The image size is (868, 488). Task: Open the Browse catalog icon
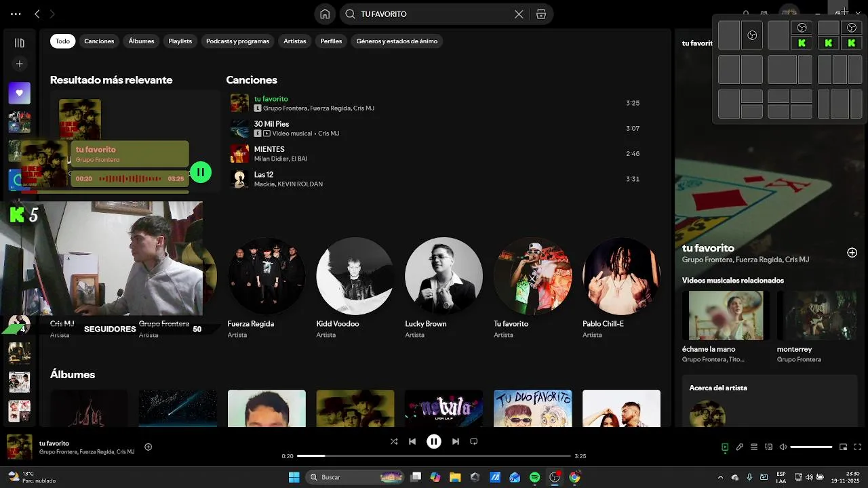(x=541, y=14)
